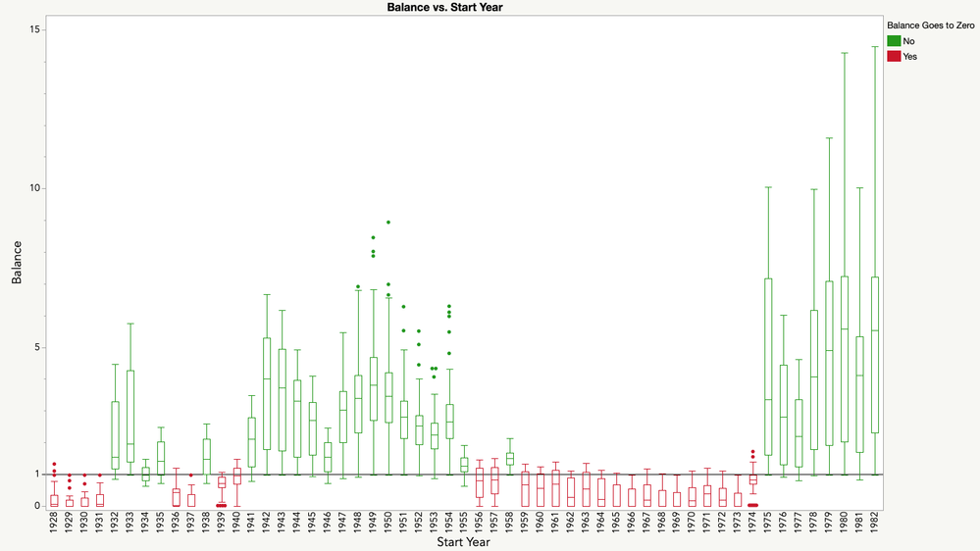Select the 1958 green box plot
980x551 pixels.
[x=510, y=459]
